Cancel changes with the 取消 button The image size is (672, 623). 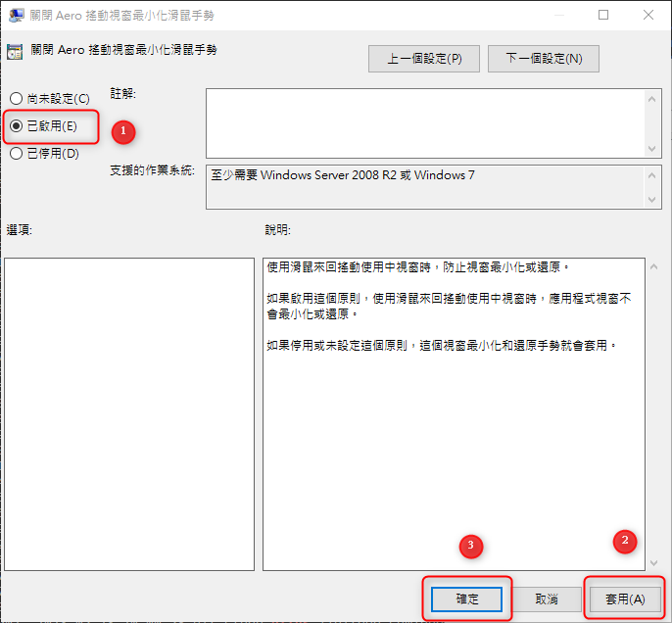547,599
